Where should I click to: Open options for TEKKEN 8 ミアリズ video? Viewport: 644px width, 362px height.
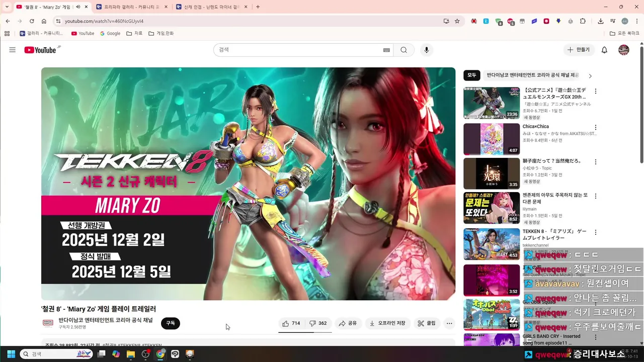(596, 233)
